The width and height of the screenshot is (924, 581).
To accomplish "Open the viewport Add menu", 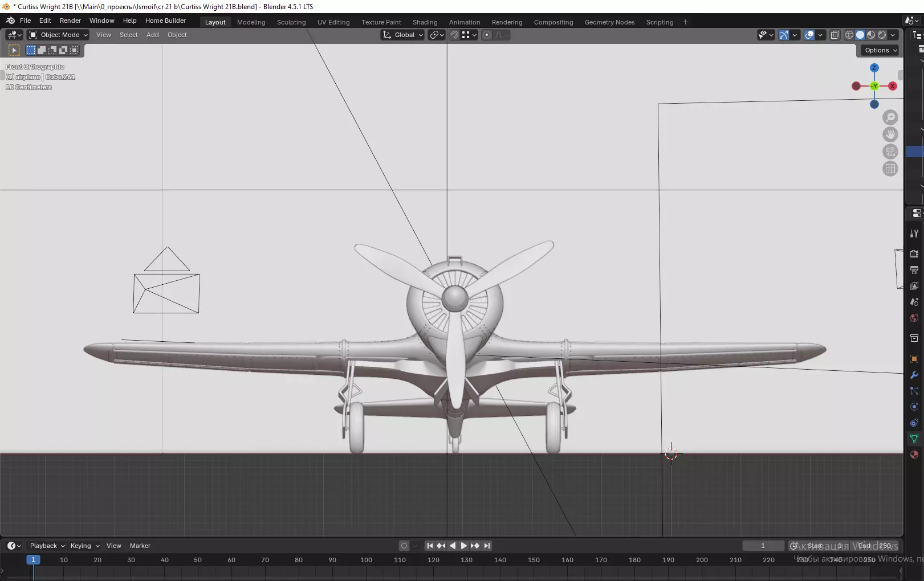I will coord(152,35).
